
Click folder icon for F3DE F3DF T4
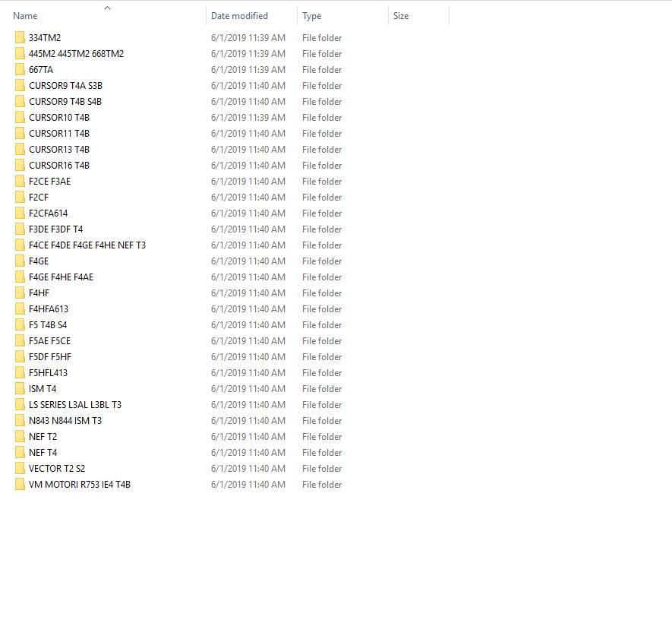[x=20, y=229]
